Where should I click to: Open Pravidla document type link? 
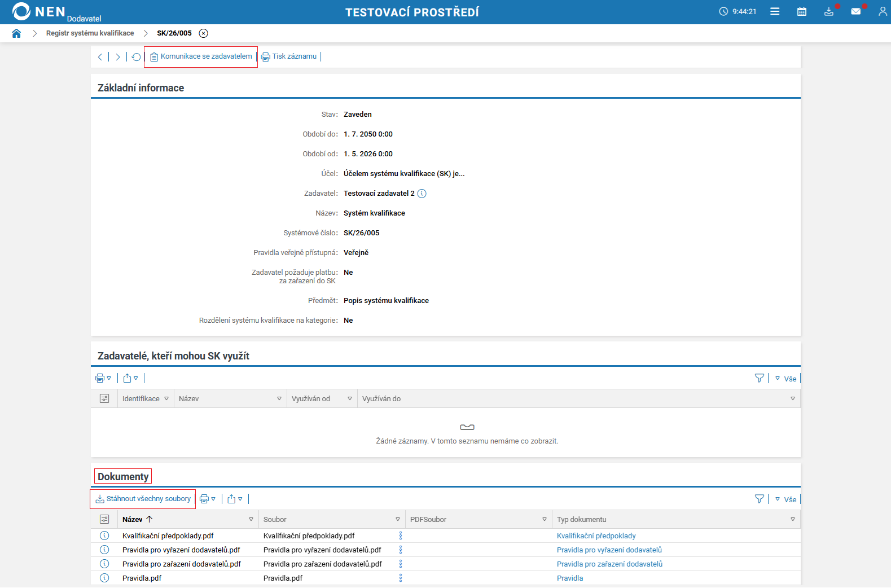(x=570, y=578)
